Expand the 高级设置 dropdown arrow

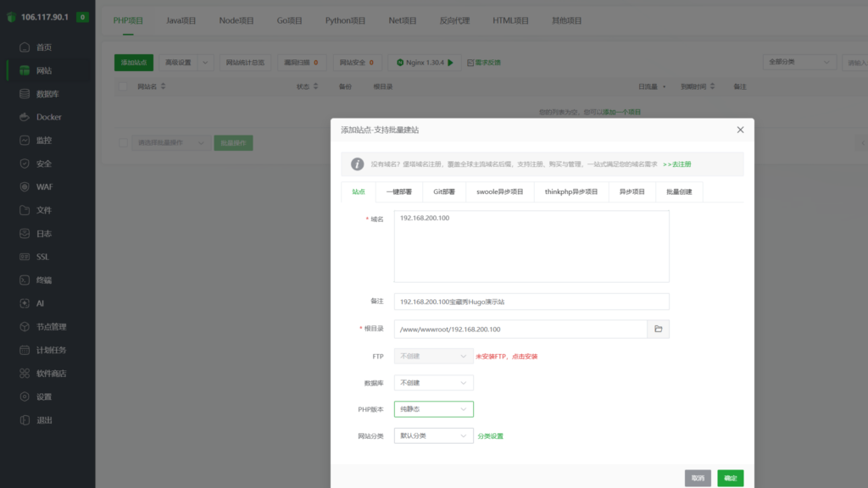(205, 63)
